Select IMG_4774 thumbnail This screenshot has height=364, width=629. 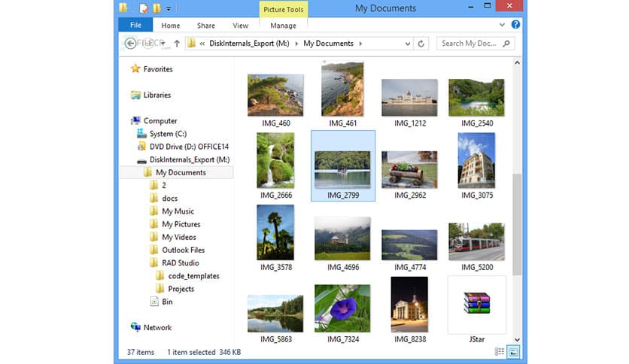point(409,245)
